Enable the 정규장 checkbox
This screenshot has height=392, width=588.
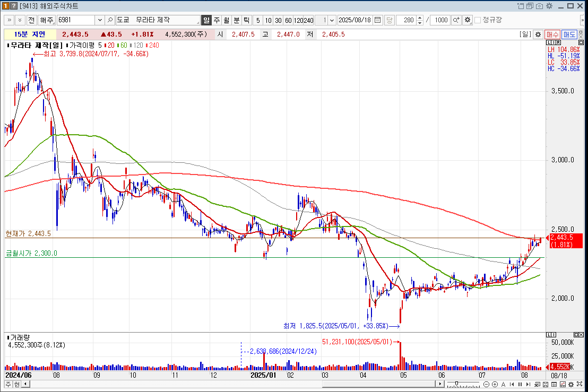pos(478,20)
